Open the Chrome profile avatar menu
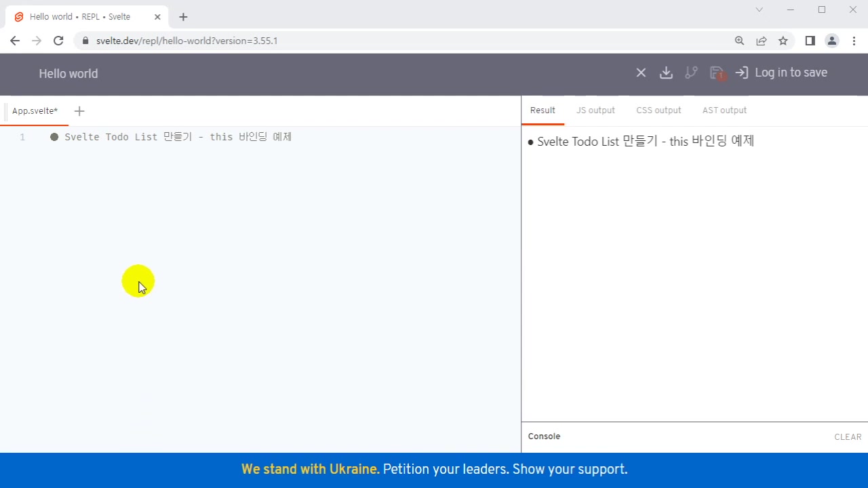This screenshot has width=868, height=488. 832,41
